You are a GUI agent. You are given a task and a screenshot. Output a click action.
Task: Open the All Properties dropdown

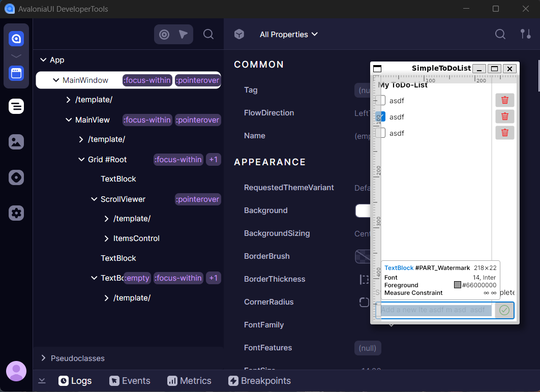pyautogui.click(x=289, y=34)
